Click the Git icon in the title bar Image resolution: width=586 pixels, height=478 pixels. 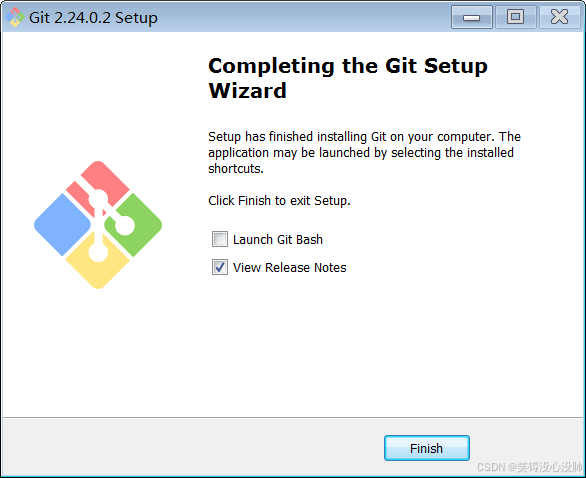tap(15, 17)
